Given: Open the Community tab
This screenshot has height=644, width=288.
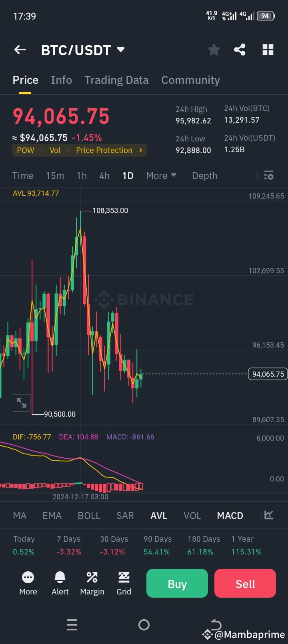Looking at the screenshot, I should click(190, 80).
